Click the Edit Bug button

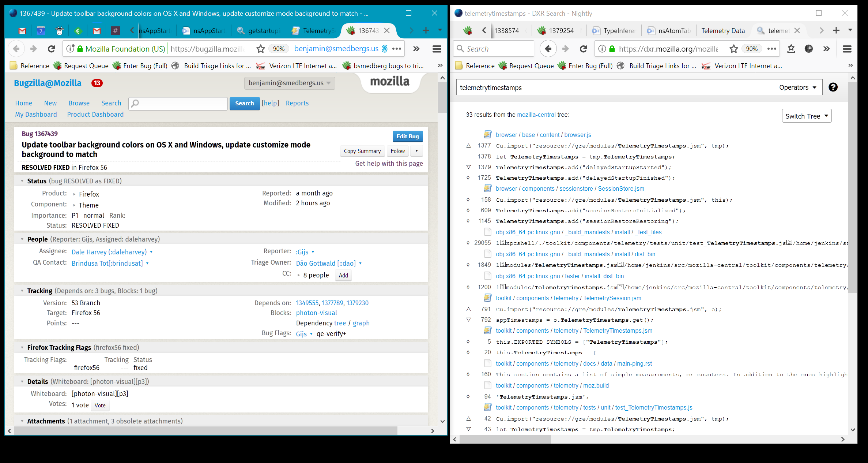pos(408,136)
